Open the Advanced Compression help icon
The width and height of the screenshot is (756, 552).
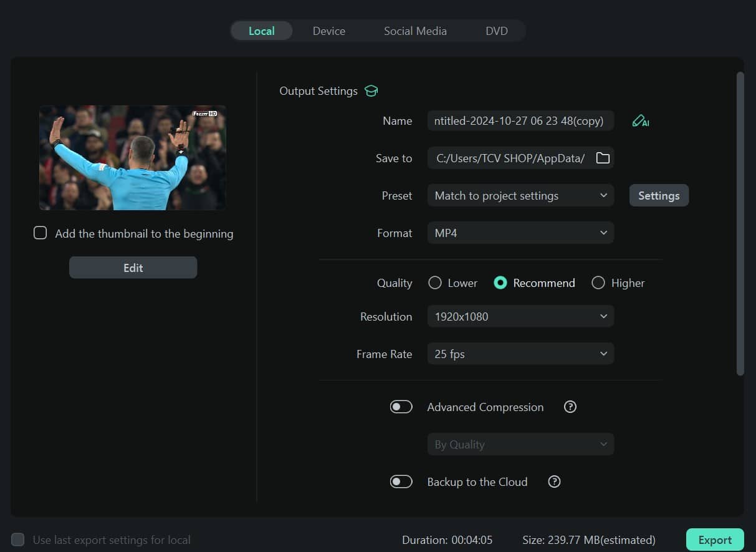pyautogui.click(x=570, y=407)
